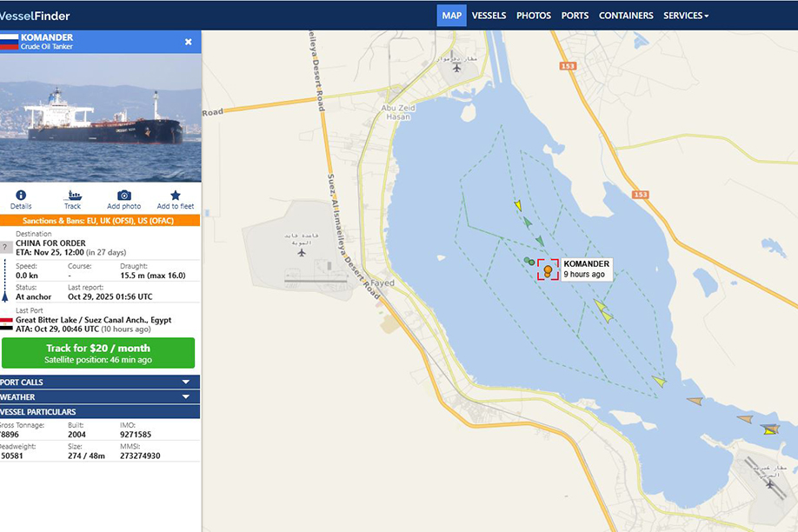Click the question mark destination icon

pyautogui.click(x=5, y=247)
